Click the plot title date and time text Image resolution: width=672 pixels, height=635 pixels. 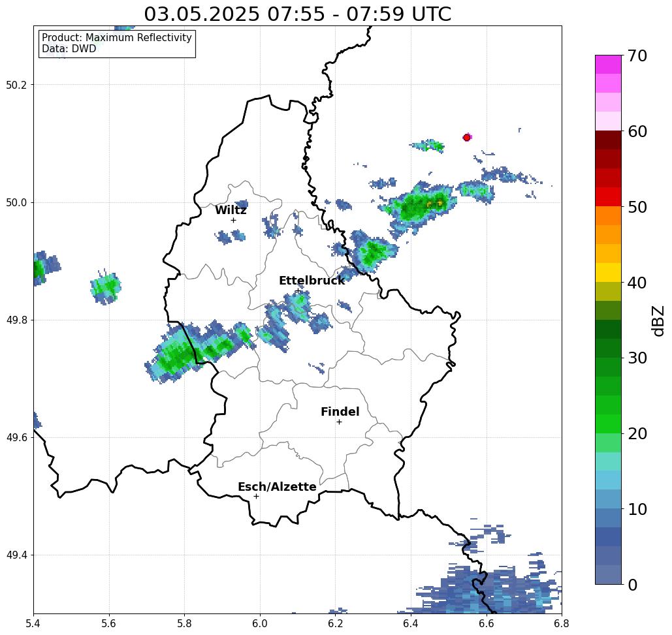[x=297, y=14]
